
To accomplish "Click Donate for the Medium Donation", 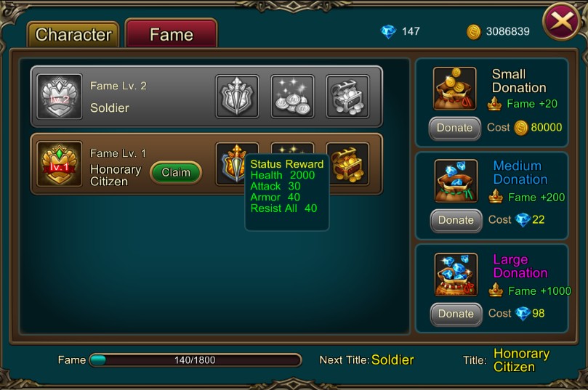I will point(456,220).
